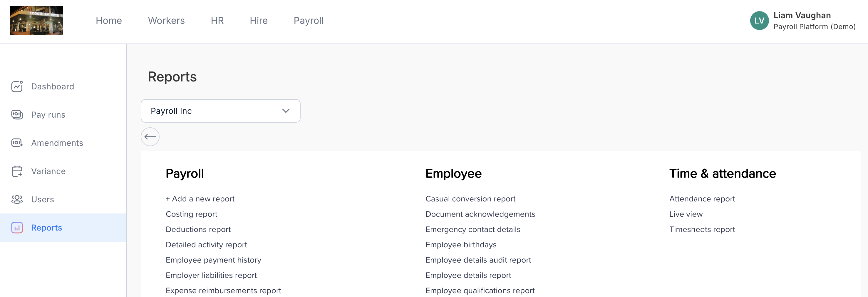Open the Costing report link
The height and width of the screenshot is (297, 868).
191,214
